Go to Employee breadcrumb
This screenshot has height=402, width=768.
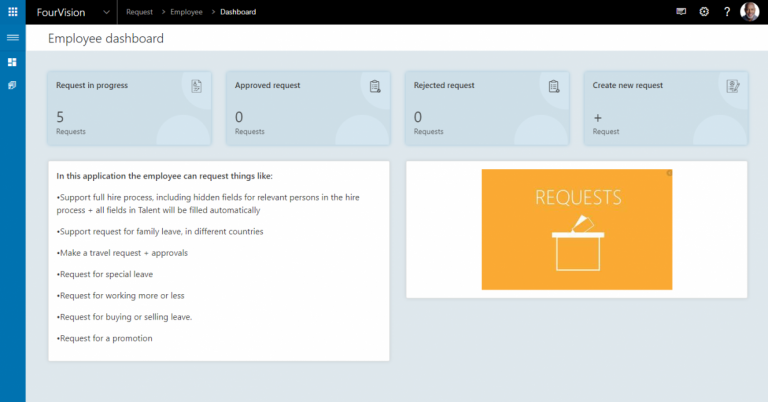[x=186, y=12]
